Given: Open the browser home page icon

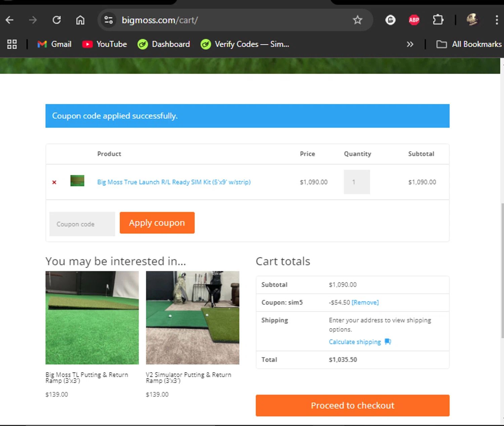Looking at the screenshot, I should (x=80, y=20).
